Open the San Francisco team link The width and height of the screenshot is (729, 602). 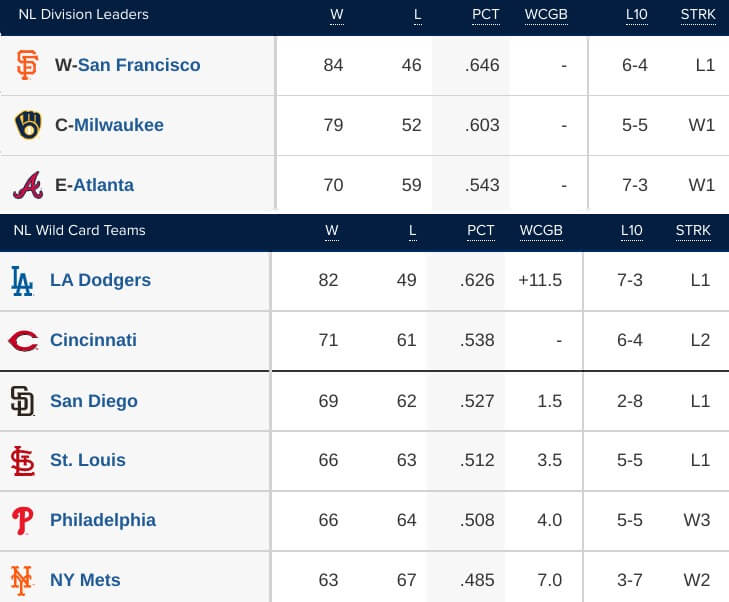[x=139, y=65]
